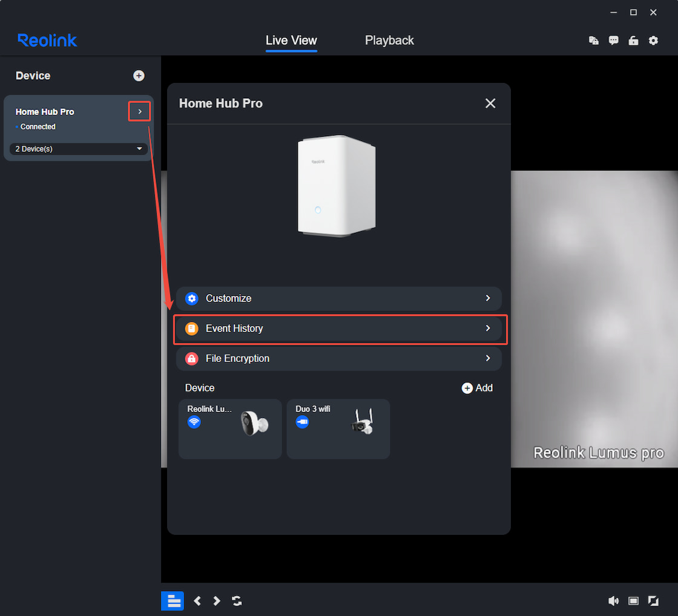Image resolution: width=678 pixels, height=616 pixels.
Task: Enter full screen with the expand icon
Action: 653,601
